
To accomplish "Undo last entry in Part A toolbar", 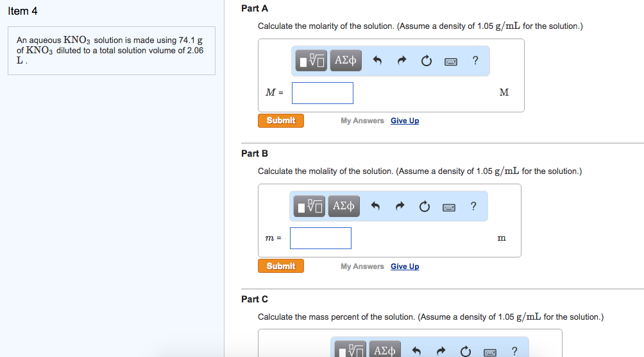I will pos(377,61).
